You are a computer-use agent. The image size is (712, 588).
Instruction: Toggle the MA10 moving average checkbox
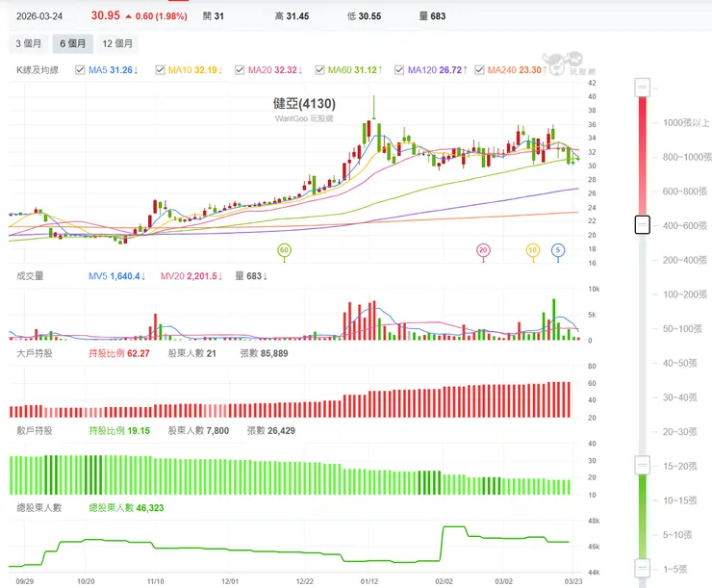(160, 70)
